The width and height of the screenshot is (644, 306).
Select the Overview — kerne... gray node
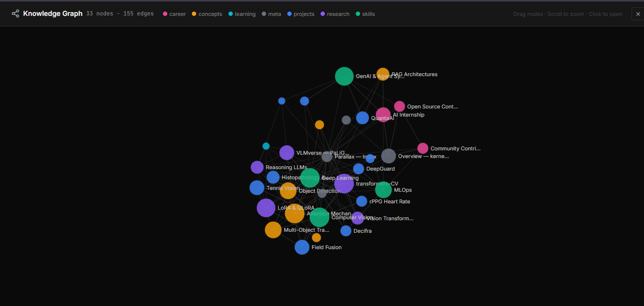389,156
